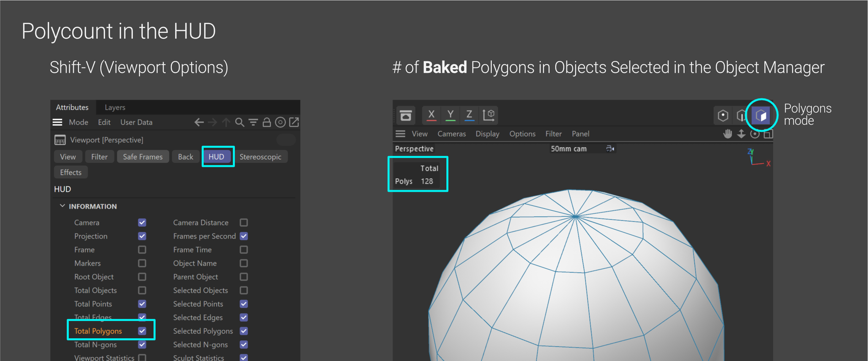Switch to the Layers tab
868x361 pixels.
click(115, 107)
